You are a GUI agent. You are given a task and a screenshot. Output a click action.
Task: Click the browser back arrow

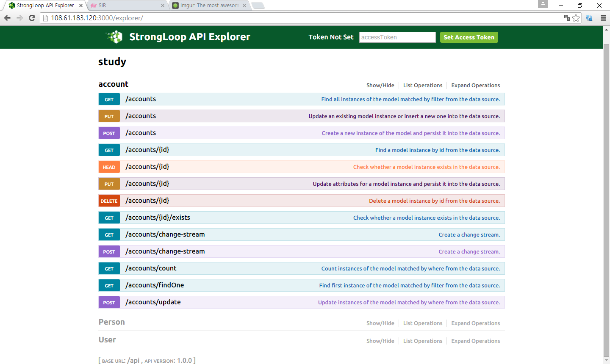click(7, 18)
